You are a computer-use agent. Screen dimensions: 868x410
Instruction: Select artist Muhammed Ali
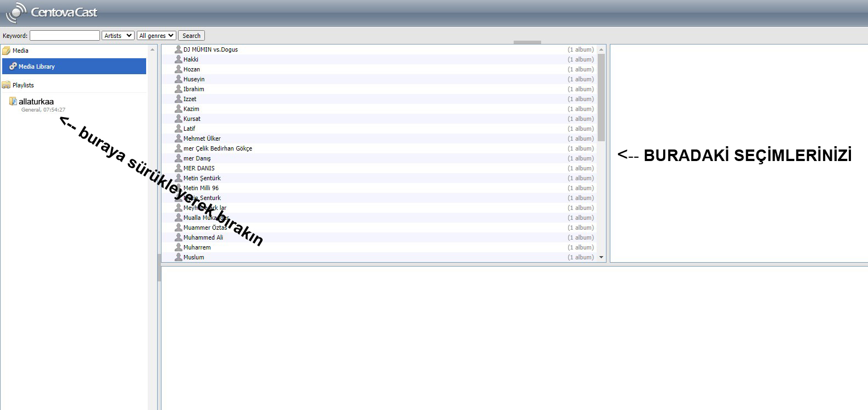pos(203,237)
